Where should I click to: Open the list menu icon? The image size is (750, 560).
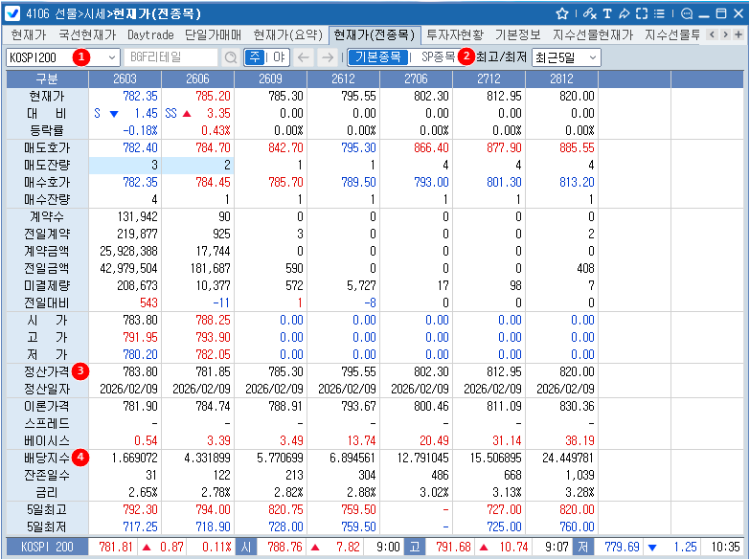(660, 13)
